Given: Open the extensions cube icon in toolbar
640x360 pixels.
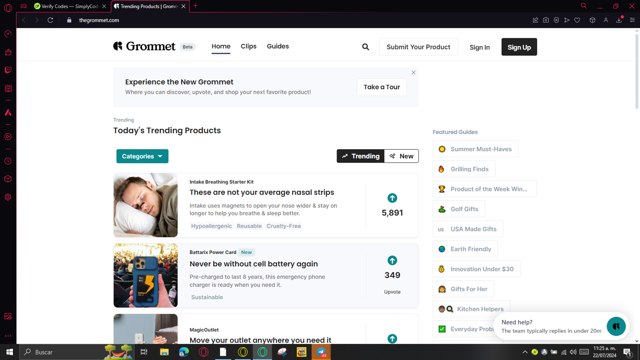Looking at the screenshot, I should pyautogui.click(x=592, y=20).
